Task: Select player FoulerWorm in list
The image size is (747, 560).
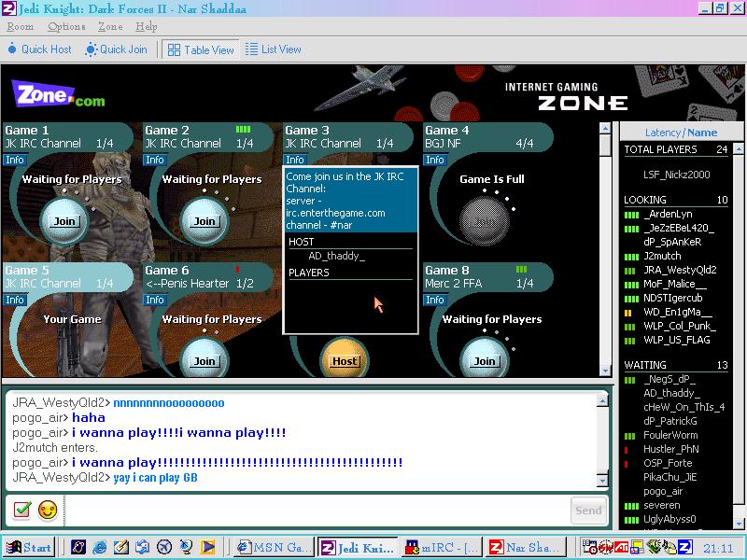Action: [670, 435]
